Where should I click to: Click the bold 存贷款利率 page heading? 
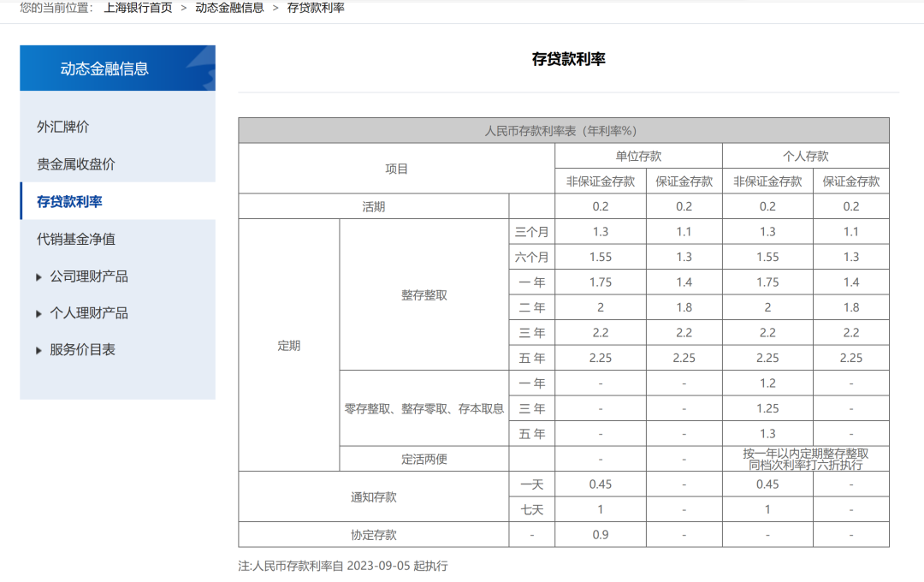[x=568, y=59]
